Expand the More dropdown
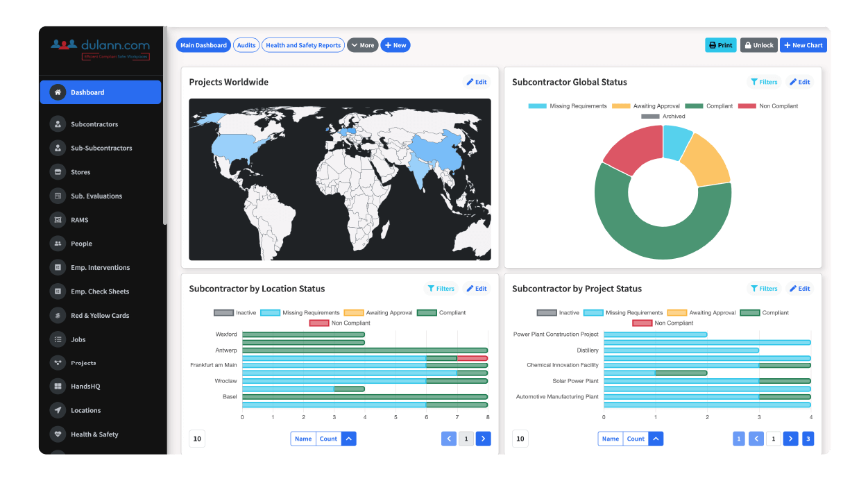This screenshot has width=868, height=483. click(362, 45)
